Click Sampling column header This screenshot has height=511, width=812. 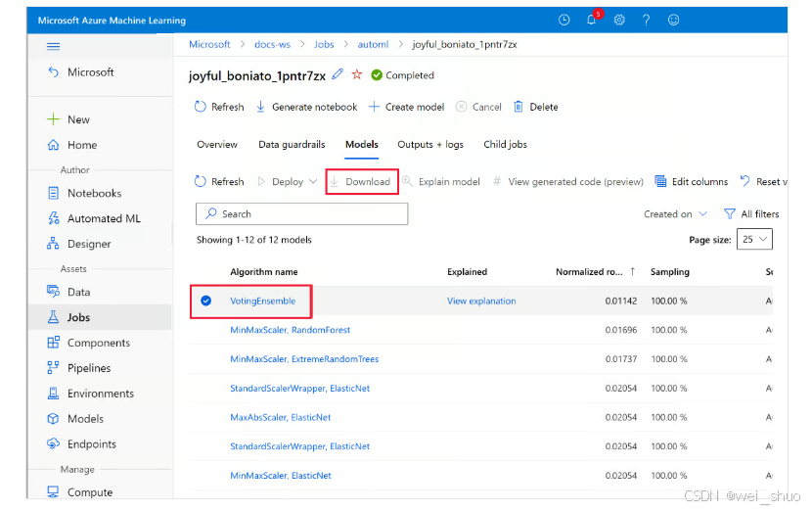669,272
